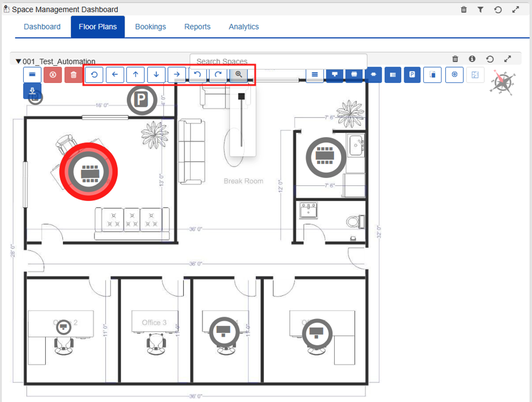Image resolution: width=532 pixels, height=402 pixels.
Task: Click the red cancel X button
Action: pos(53,75)
